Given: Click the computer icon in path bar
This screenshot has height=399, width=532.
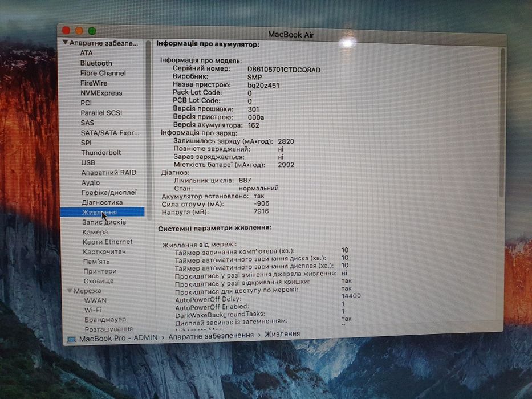Looking at the screenshot, I should [71, 339].
